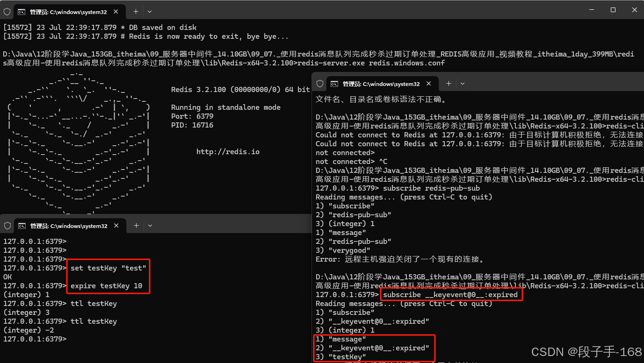Close the top terminal window
644x363 pixels.
pyautogui.click(x=634, y=10)
